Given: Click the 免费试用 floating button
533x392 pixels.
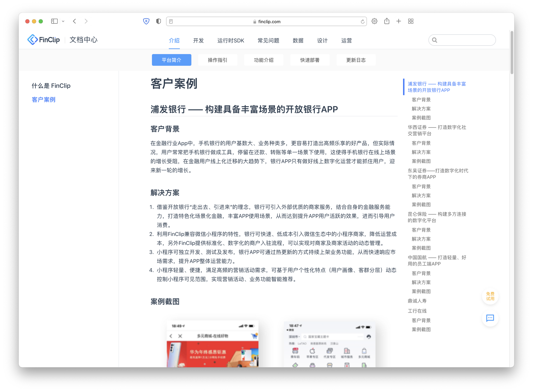Looking at the screenshot, I should (490, 296).
